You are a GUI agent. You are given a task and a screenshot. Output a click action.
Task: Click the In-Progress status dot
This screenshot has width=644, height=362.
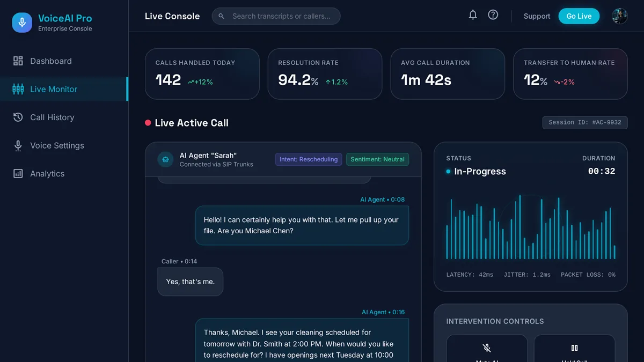[448, 172]
